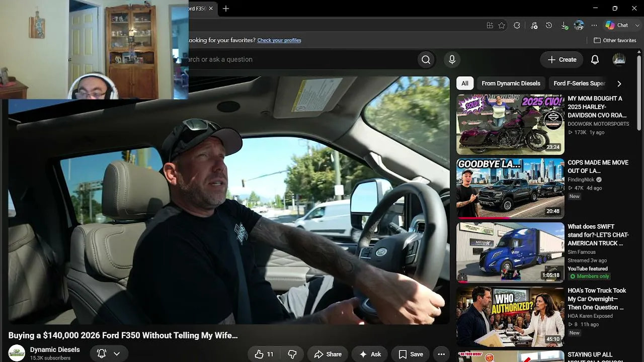The image size is (644, 362).
Task: Visit the FindingNick channel
Action: tap(581, 179)
